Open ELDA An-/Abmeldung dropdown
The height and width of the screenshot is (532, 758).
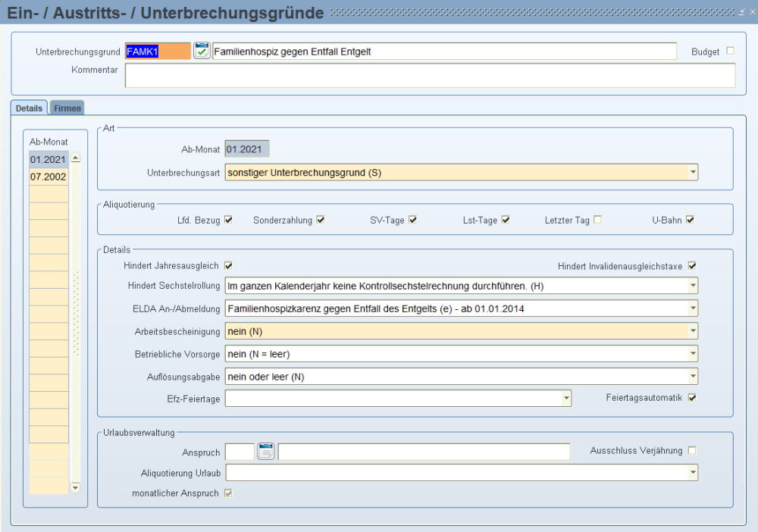pos(694,308)
